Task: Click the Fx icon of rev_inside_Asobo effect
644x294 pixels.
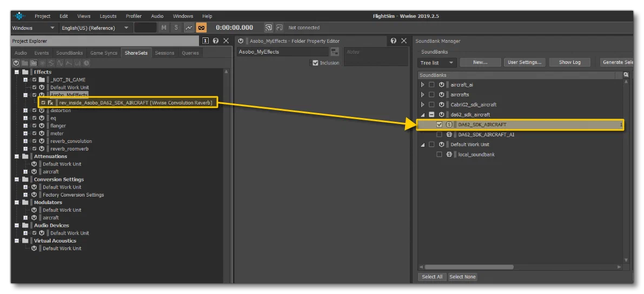Action: point(50,103)
